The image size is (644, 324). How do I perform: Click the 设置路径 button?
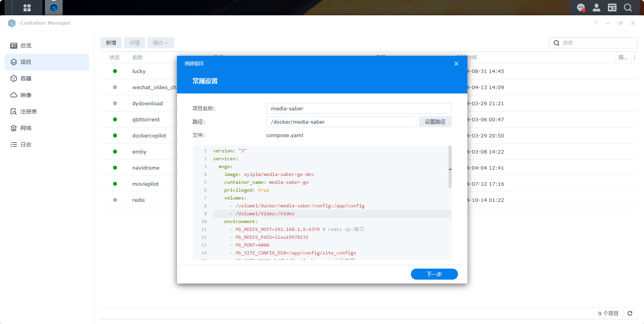(x=435, y=122)
